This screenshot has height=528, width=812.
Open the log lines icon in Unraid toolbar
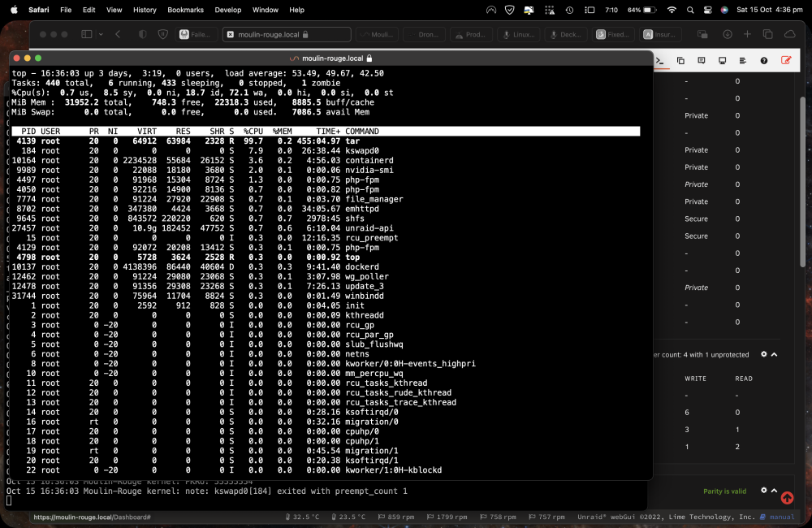(743, 61)
